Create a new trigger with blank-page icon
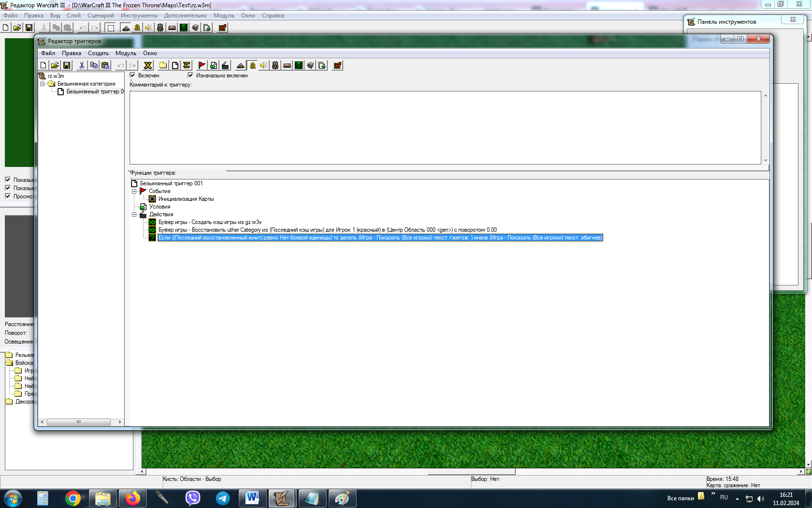 point(175,65)
